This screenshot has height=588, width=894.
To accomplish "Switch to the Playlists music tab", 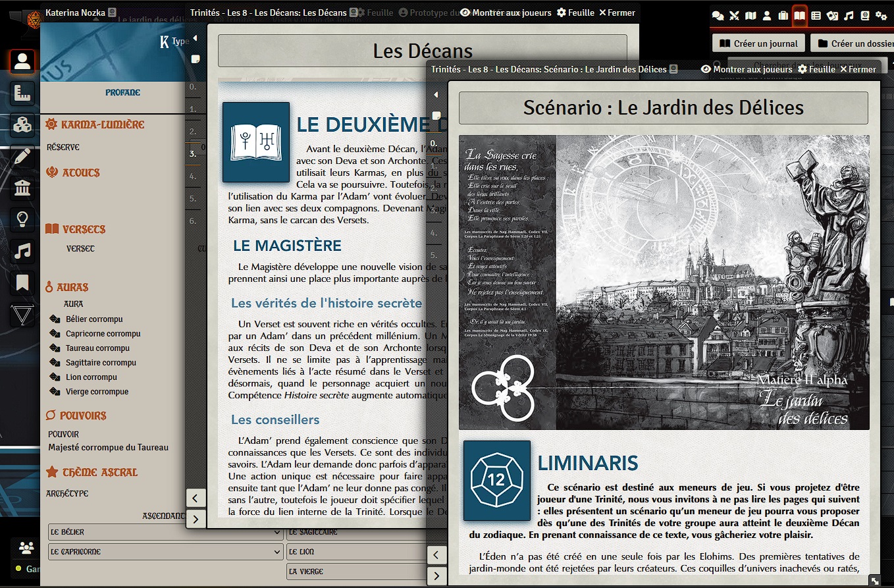I will pyautogui.click(x=849, y=15).
